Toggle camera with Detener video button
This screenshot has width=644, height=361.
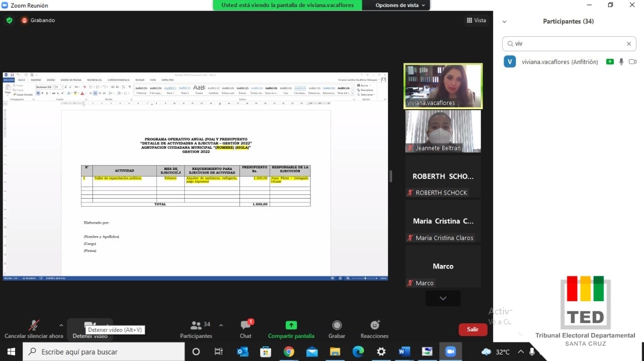pos(90,326)
